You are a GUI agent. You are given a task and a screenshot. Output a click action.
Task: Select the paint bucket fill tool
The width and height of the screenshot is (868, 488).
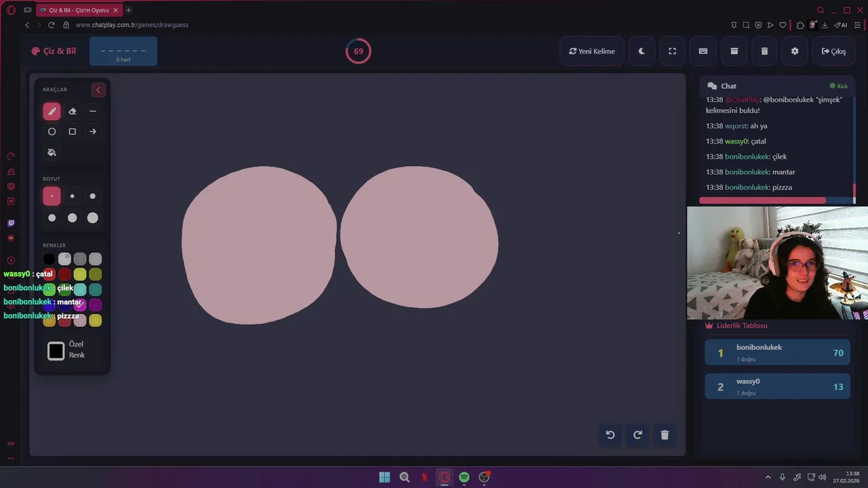(52, 152)
